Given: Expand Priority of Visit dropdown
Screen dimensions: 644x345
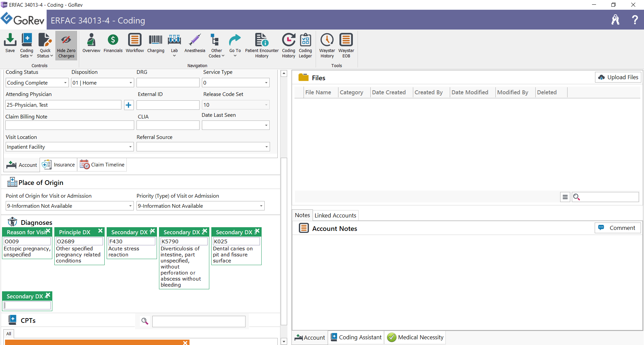Looking at the screenshot, I should [x=261, y=206].
